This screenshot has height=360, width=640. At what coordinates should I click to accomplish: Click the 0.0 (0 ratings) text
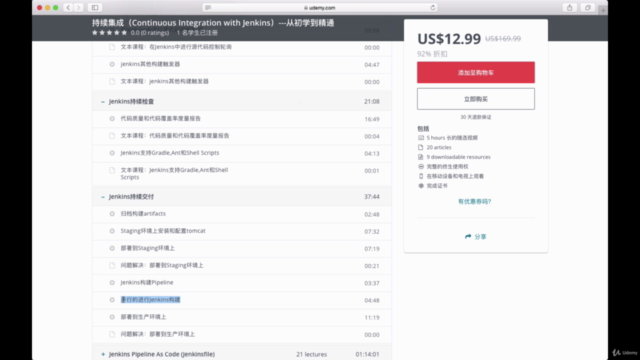pyautogui.click(x=150, y=33)
